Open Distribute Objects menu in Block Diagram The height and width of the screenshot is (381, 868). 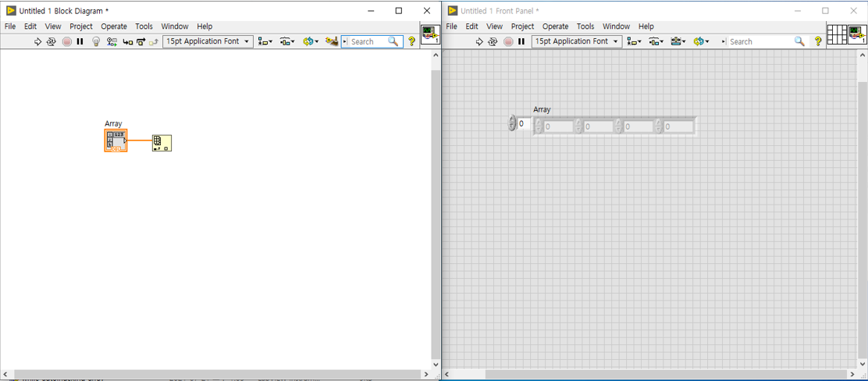(x=287, y=41)
